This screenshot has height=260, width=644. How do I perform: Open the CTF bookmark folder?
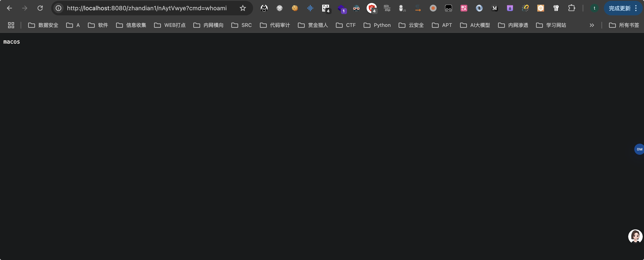(x=346, y=25)
